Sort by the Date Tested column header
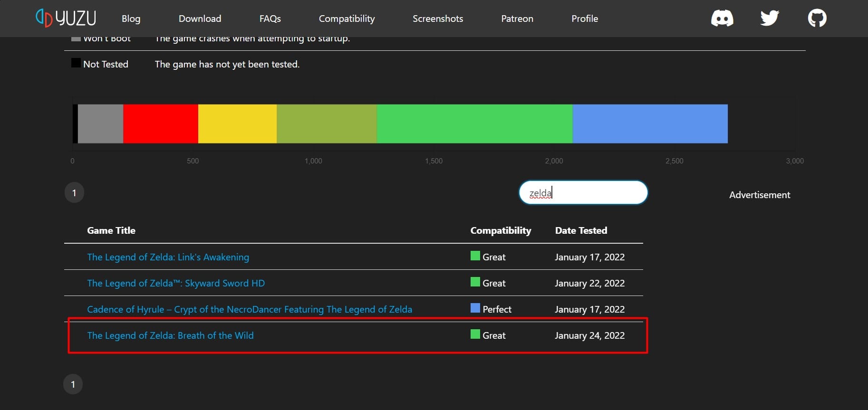 click(581, 230)
